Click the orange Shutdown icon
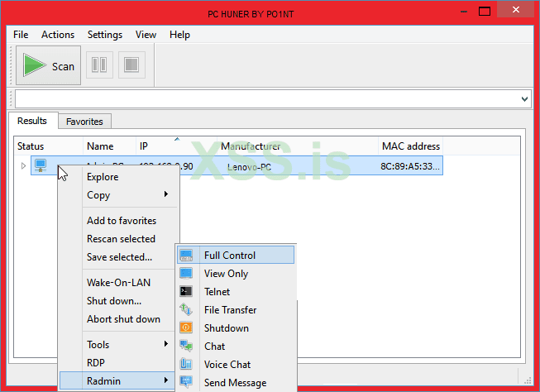 (186, 327)
